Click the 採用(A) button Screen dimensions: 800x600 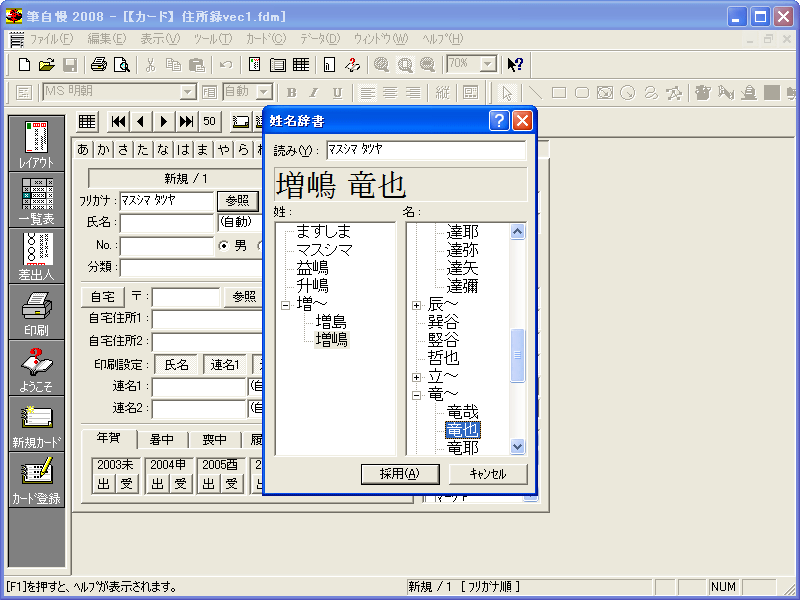400,474
